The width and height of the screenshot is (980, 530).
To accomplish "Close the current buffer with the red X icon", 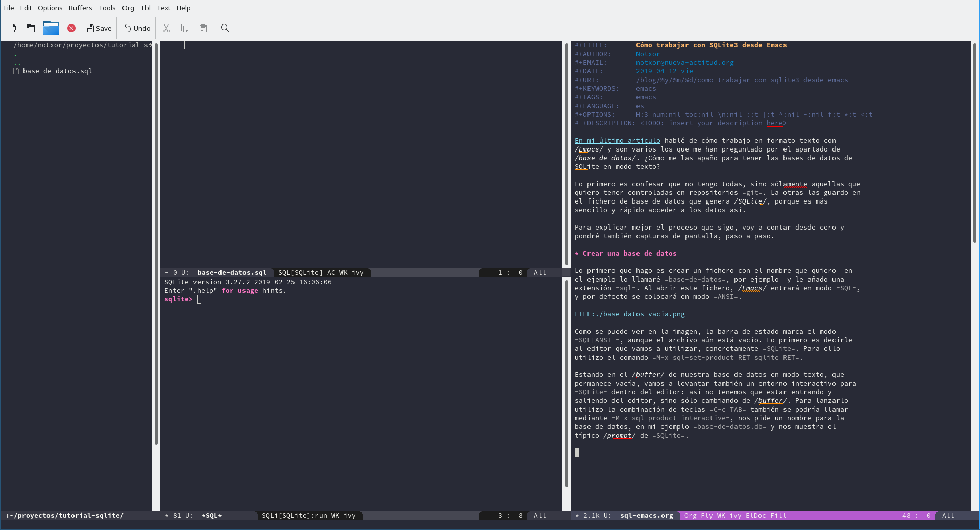I will pos(71,28).
